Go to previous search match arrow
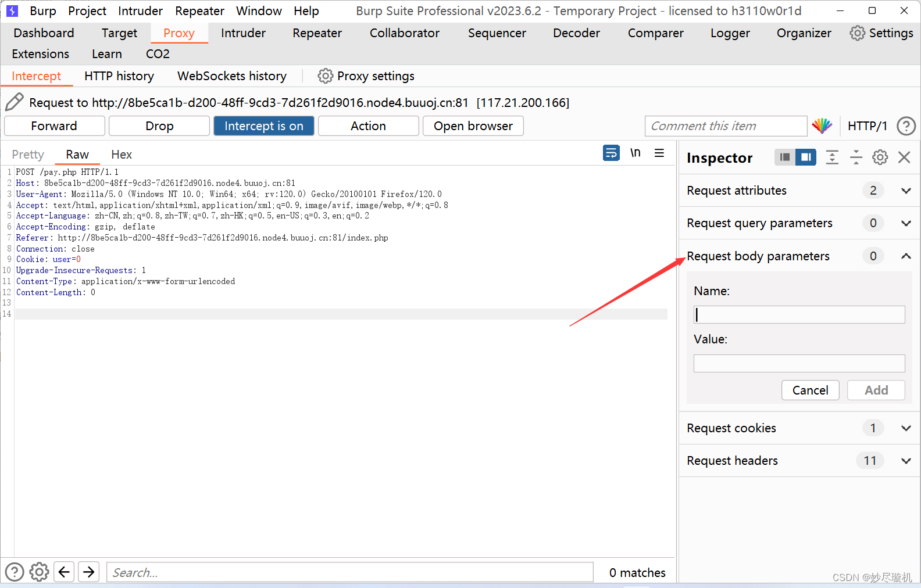The width and height of the screenshot is (921, 588). (x=64, y=572)
